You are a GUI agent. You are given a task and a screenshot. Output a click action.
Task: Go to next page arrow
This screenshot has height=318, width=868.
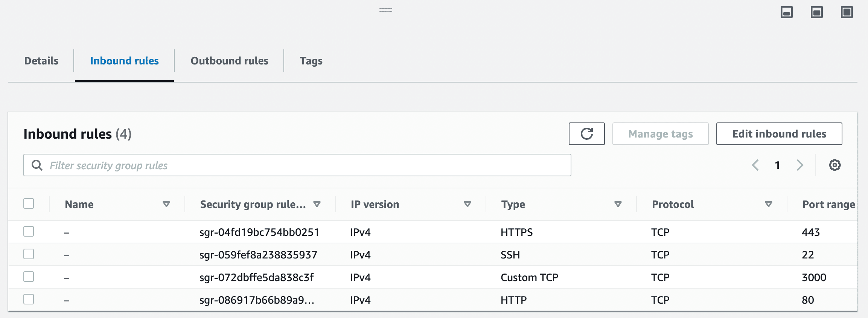coord(800,165)
